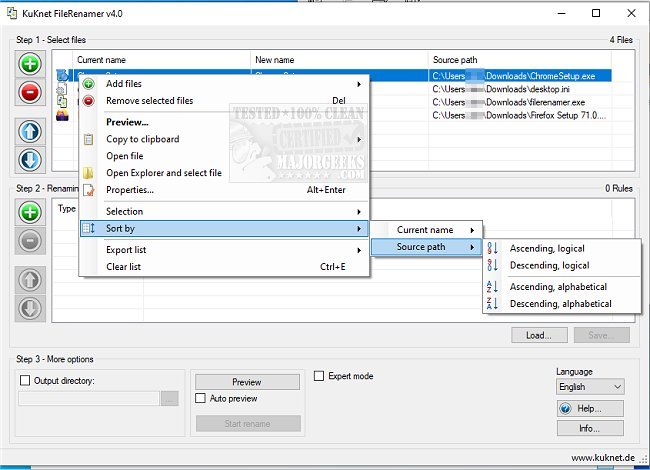Choose Remove selected files menu entry
The image size is (650, 470).
pyautogui.click(x=224, y=101)
